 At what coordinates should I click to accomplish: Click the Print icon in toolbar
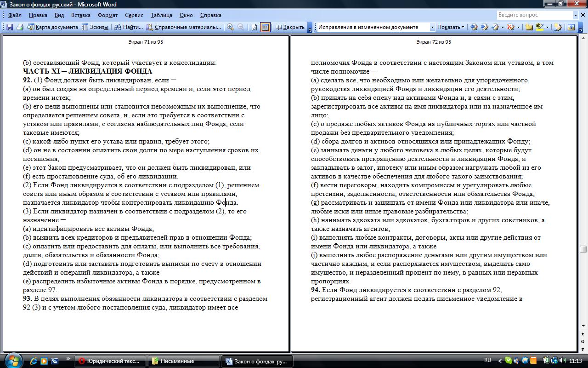20,27
